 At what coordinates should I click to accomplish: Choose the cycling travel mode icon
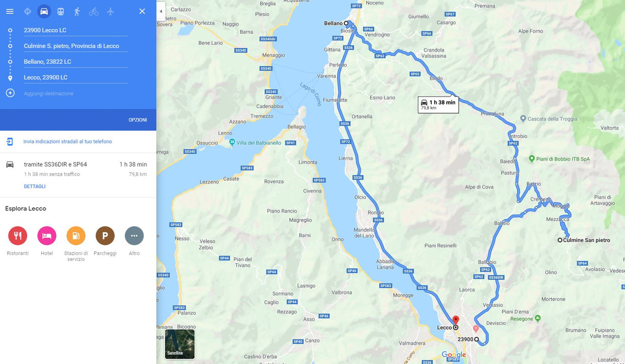pos(94,11)
